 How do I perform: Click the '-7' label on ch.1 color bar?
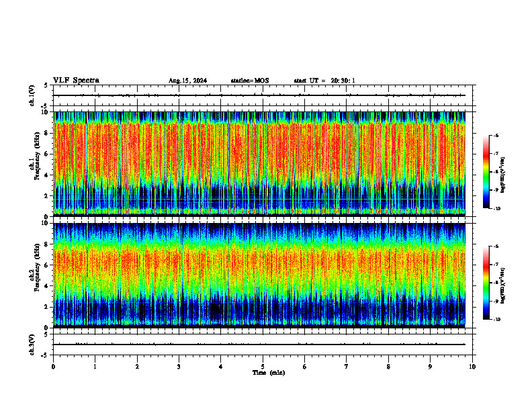tap(496, 154)
